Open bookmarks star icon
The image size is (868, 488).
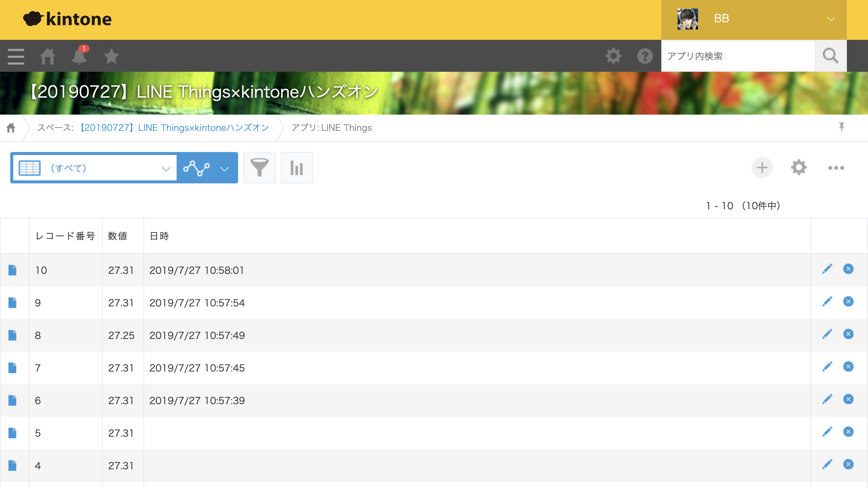(x=111, y=56)
